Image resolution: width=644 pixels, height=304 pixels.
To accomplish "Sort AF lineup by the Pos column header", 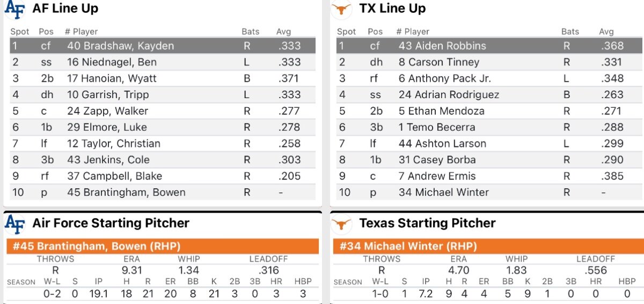I will (x=46, y=32).
